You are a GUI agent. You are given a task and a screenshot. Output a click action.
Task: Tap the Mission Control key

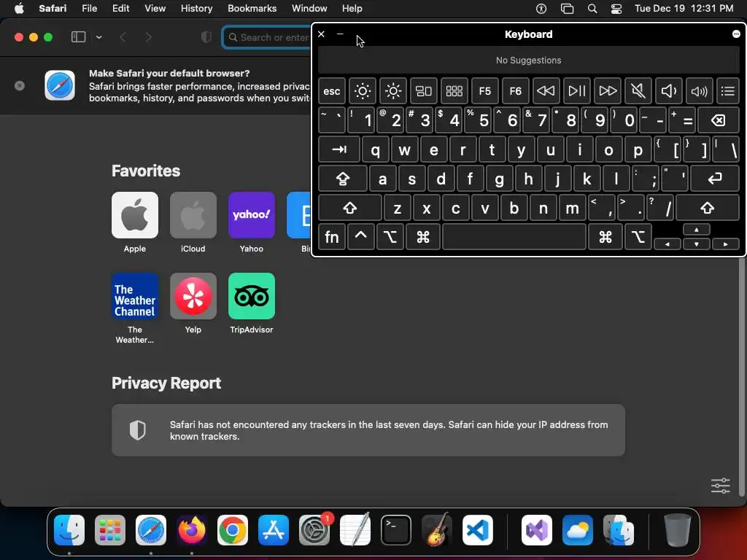pos(424,91)
